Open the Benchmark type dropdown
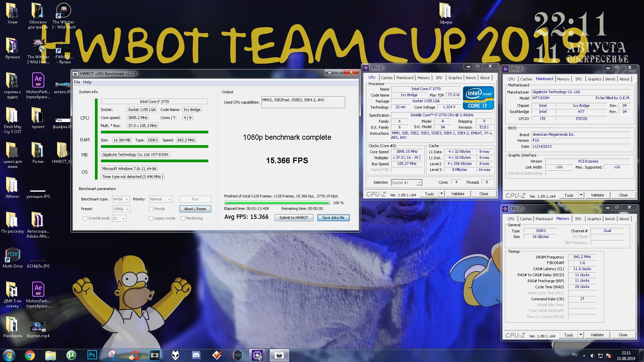 click(x=121, y=199)
